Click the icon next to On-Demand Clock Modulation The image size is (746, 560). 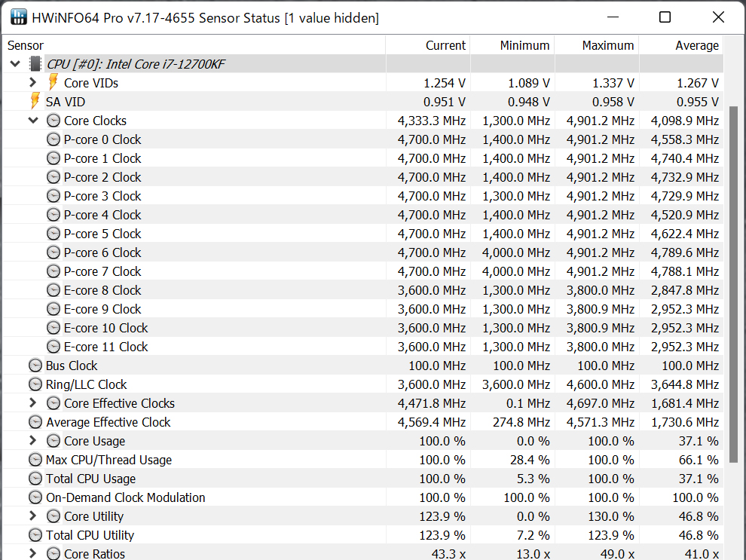(35, 497)
